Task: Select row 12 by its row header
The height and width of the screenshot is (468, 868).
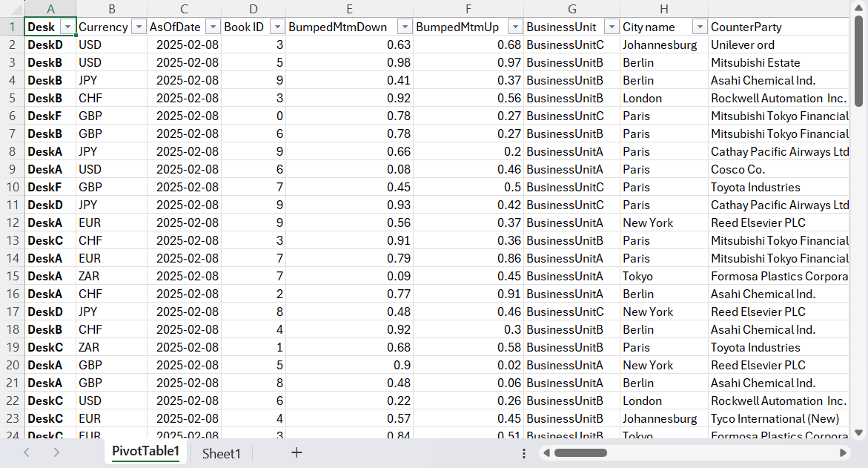Action: (12, 223)
